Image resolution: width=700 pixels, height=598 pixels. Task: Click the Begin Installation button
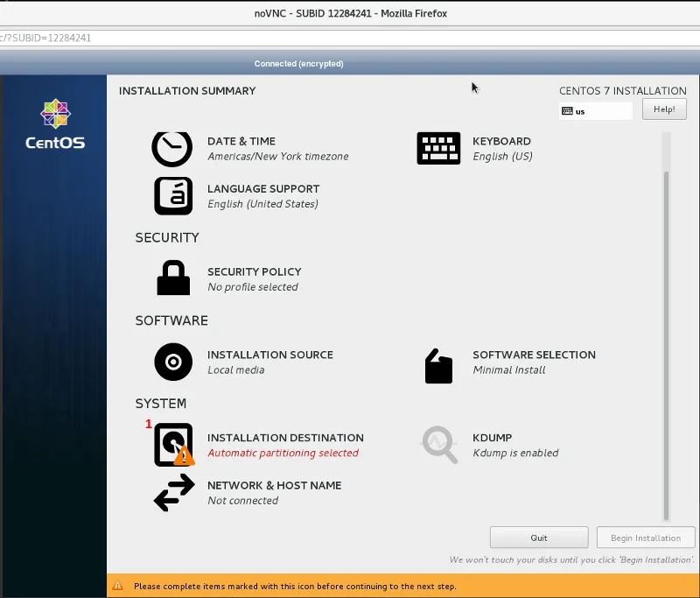(x=645, y=538)
